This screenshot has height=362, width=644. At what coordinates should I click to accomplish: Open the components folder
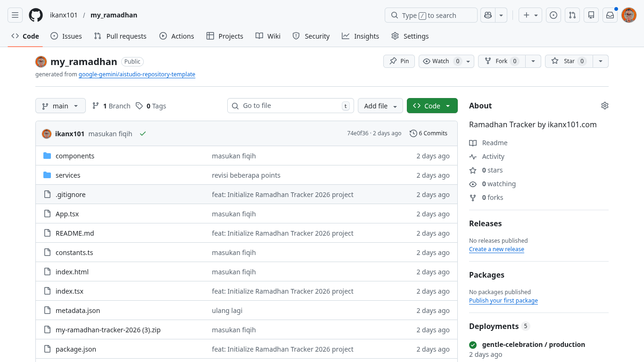coord(75,156)
